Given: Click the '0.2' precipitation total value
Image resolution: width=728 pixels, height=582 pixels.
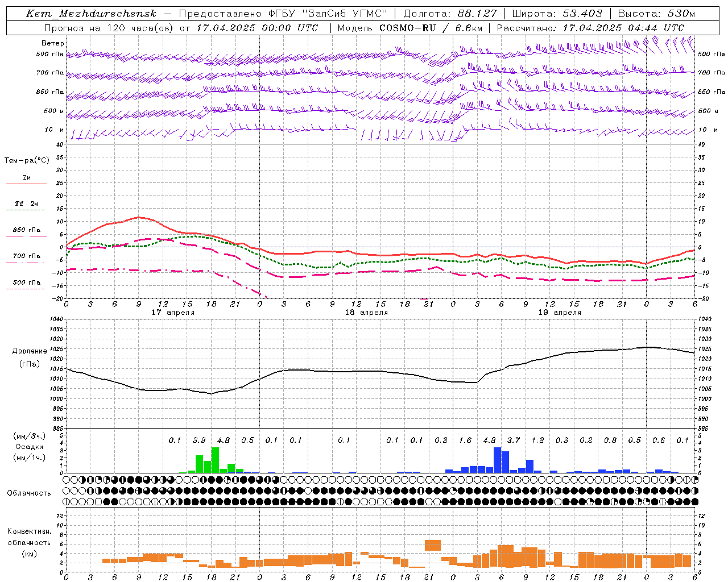Looking at the screenshot, I should [586, 440].
